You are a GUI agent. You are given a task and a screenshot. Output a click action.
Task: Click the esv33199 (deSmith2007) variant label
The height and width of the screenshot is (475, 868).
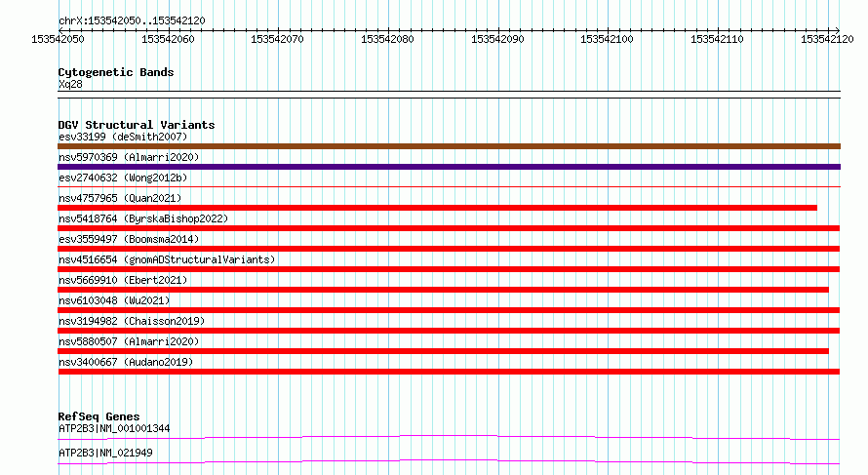point(123,137)
